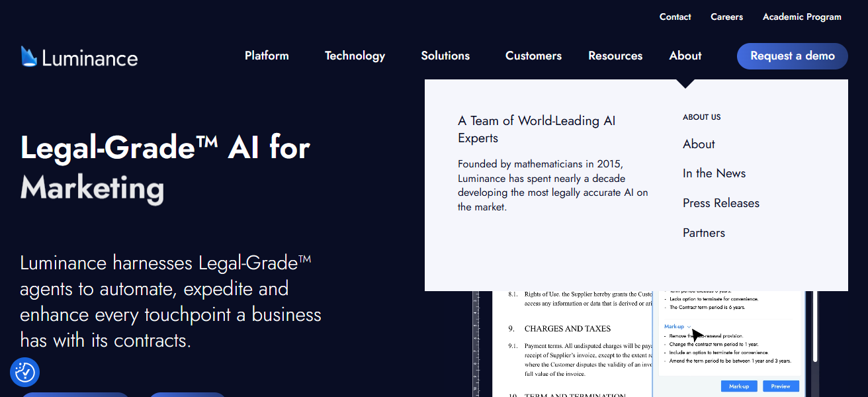Click 'A Team of World-Leading AI Experts' heading
The image size is (868, 397).
[537, 130]
